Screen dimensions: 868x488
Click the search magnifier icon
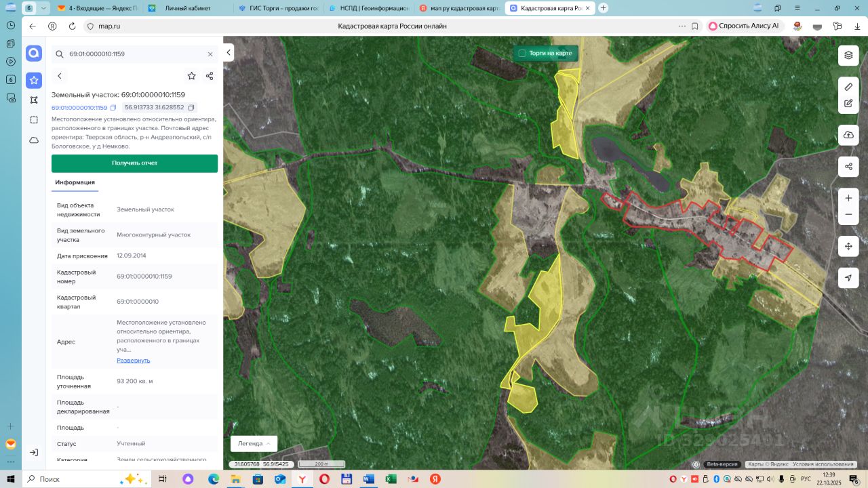tap(59, 54)
